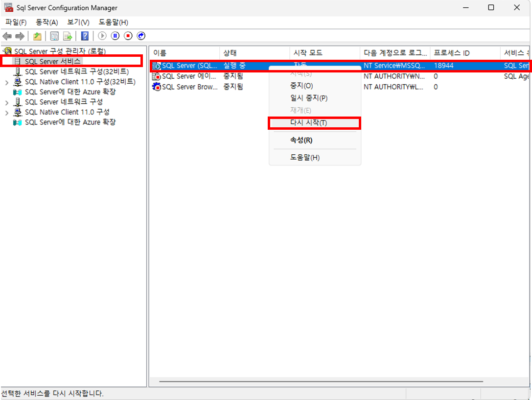Sort by the 시작 모드 column header
This screenshot has width=532, height=400.
(x=324, y=53)
